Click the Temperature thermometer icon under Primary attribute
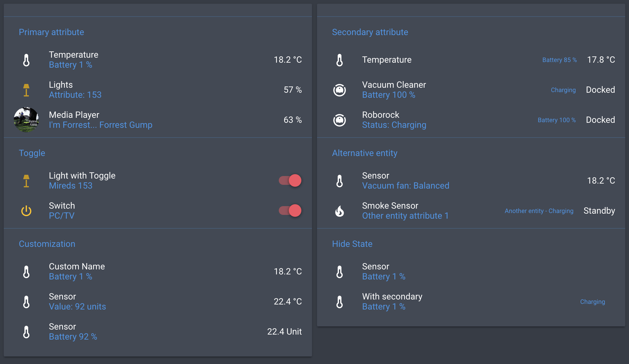The height and width of the screenshot is (364, 629). pyautogui.click(x=26, y=60)
